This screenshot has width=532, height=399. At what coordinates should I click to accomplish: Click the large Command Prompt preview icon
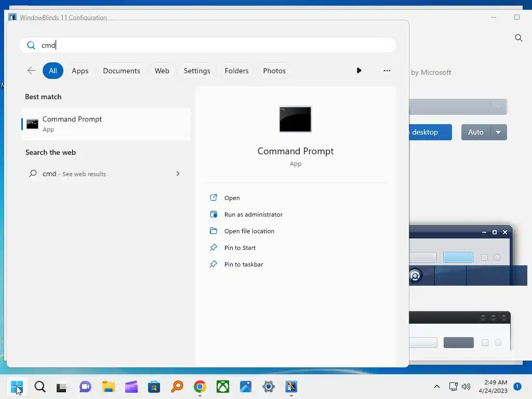[x=295, y=119]
